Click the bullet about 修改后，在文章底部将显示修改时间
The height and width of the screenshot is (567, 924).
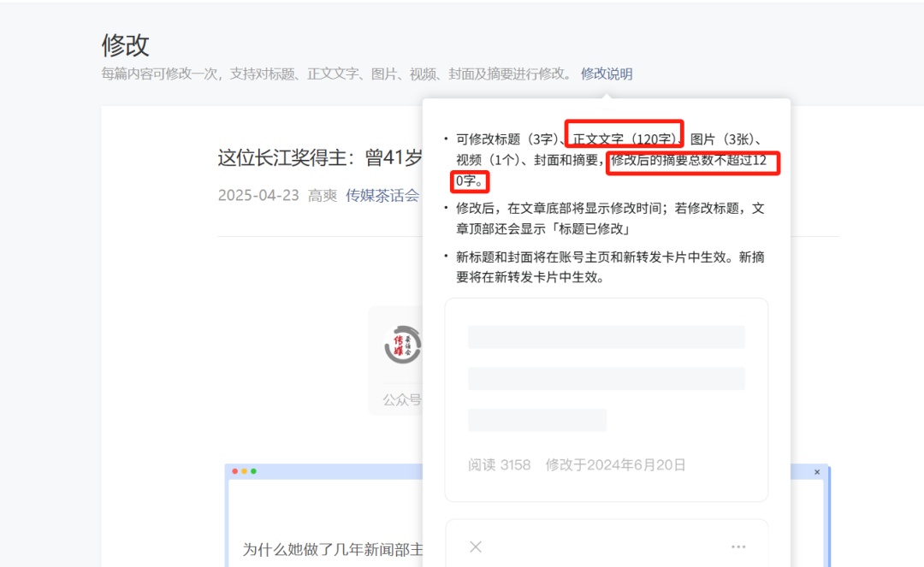[610, 218]
